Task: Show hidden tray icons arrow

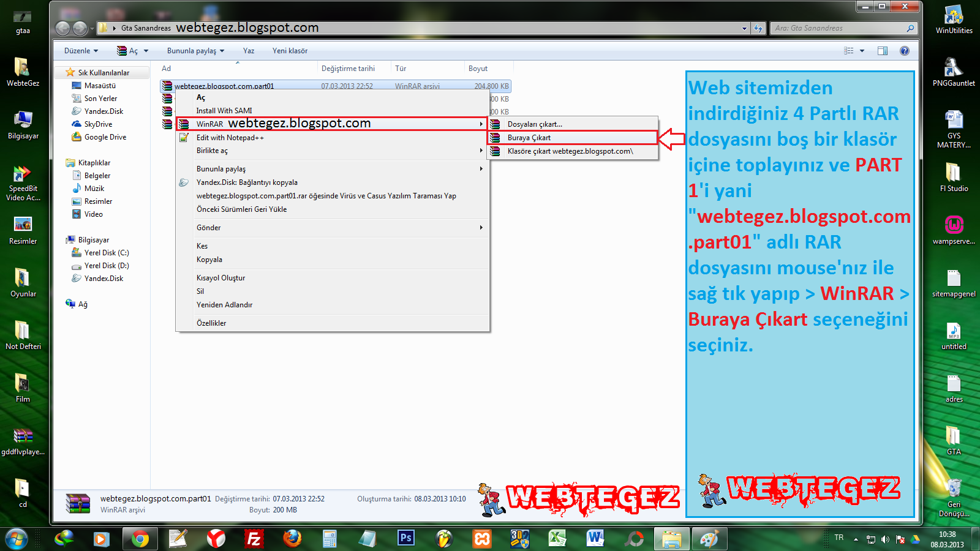Action: (856, 539)
